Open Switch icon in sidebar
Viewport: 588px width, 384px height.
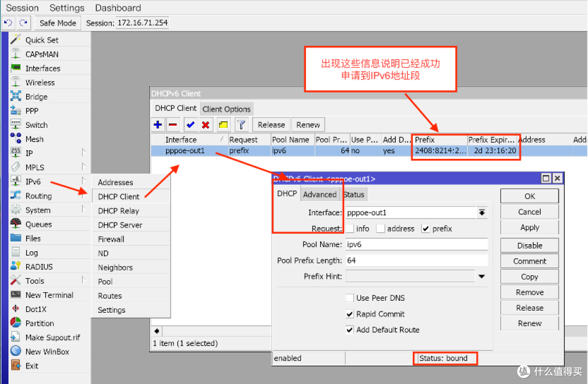point(16,125)
